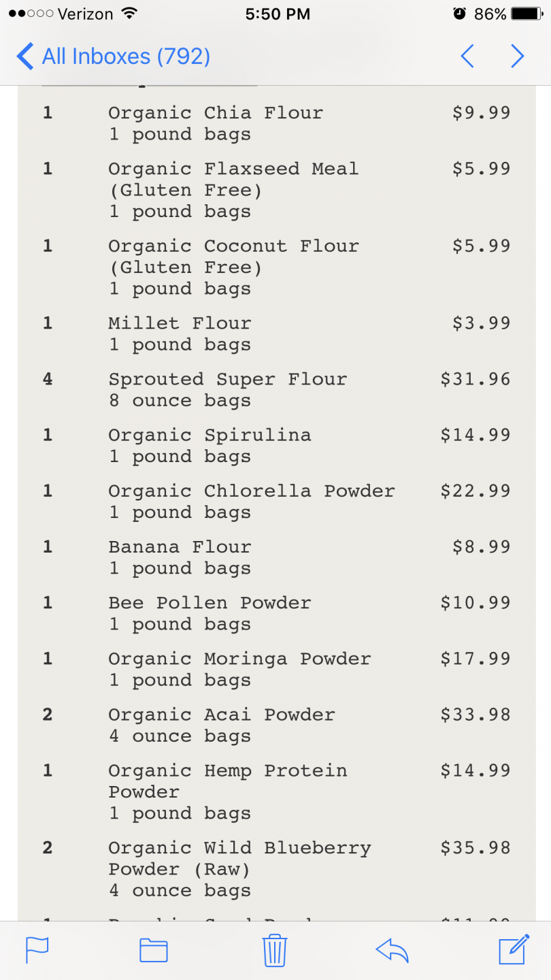Tap the Wi-Fi indicator in the status bar

[x=128, y=14]
